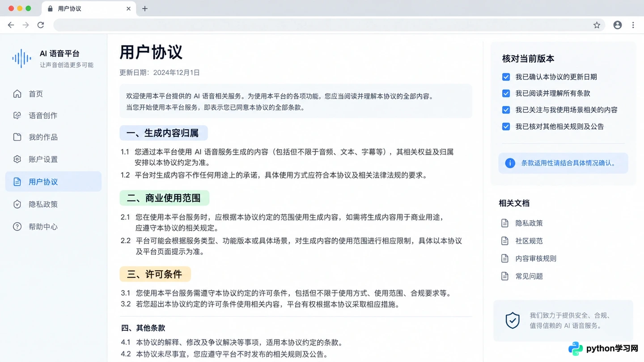Screen dimensions: 644x362
Task: Click the 二、商业使用范围 section heading
Action: point(164,198)
